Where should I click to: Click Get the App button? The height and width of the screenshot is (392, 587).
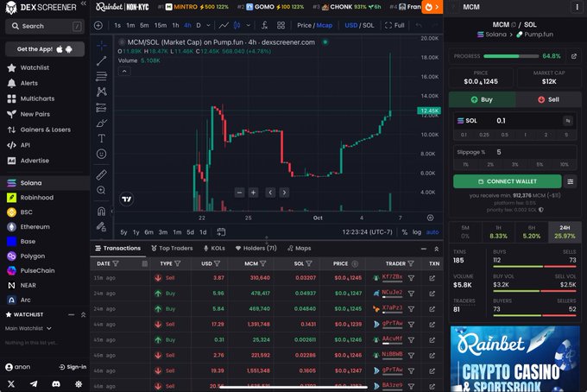tap(45, 49)
